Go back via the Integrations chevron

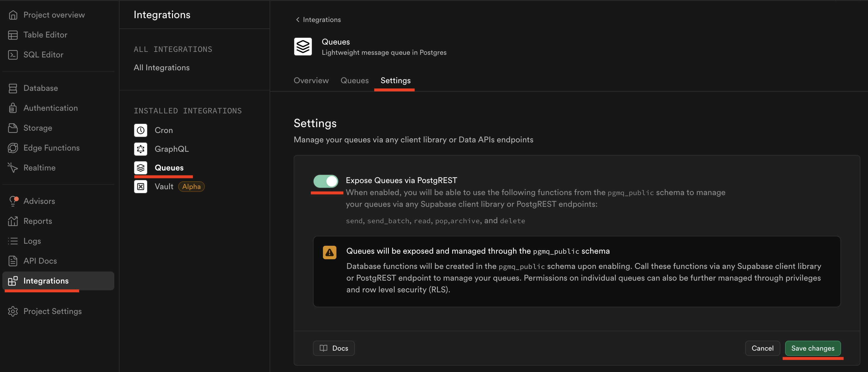pos(297,20)
